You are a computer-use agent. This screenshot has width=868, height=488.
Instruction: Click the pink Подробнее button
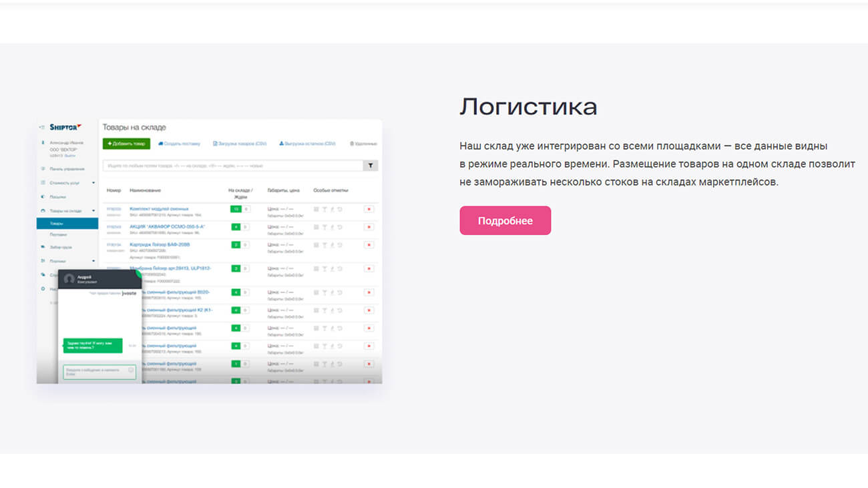pyautogui.click(x=505, y=220)
